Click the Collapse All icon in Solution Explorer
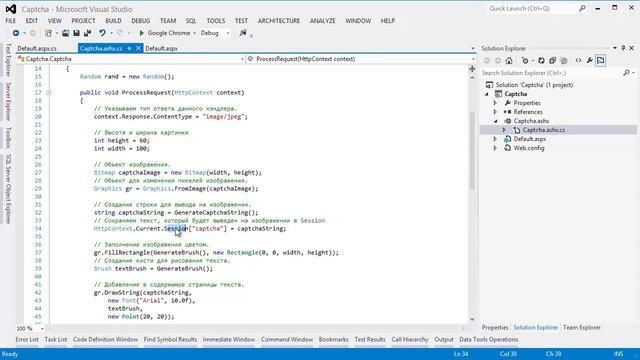Image resolution: width=640 pixels, height=360 pixels. [552, 61]
